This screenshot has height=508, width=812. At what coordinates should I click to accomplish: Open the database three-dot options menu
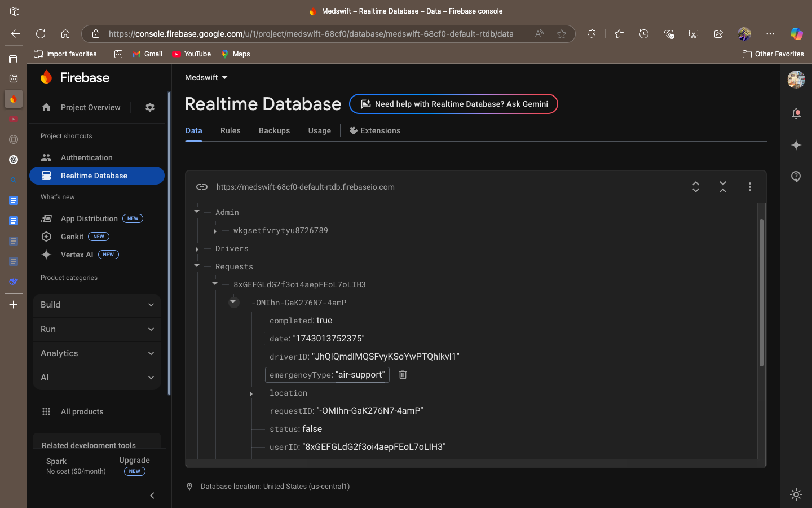(x=749, y=187)
